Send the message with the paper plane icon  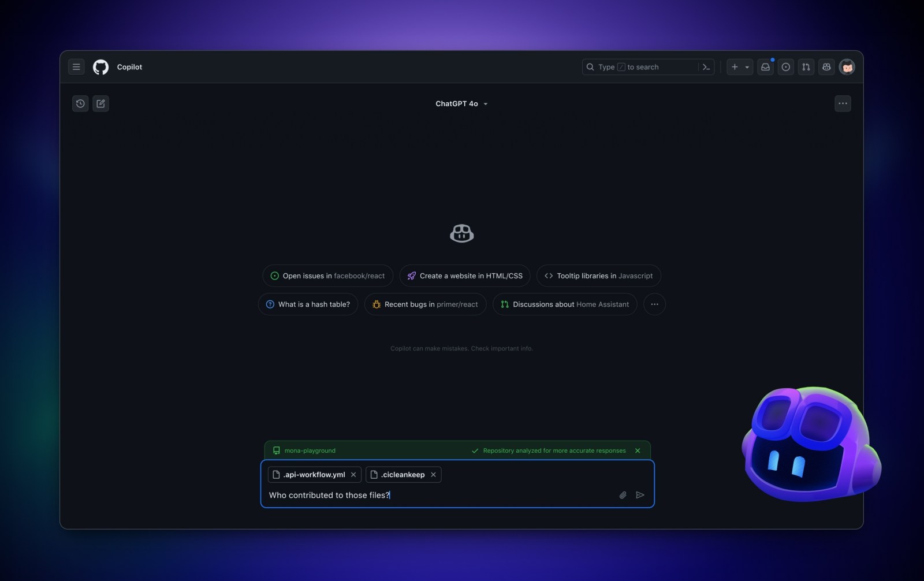click(640, 495)
